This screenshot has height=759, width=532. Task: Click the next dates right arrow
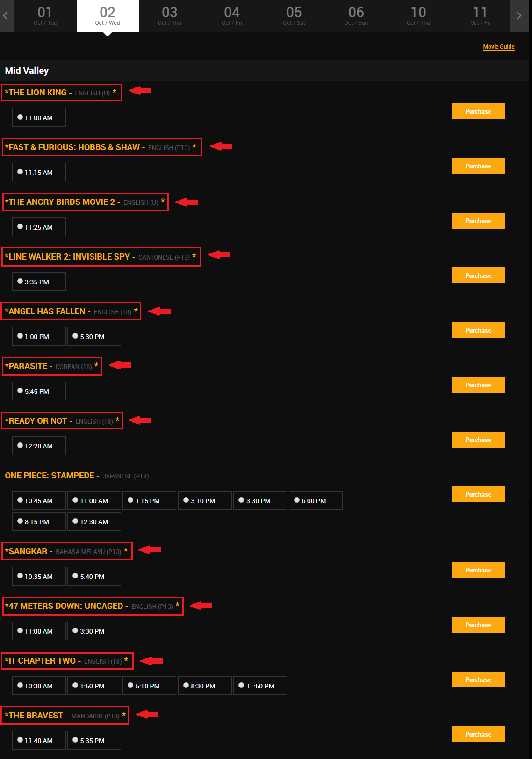pos(518,16)
